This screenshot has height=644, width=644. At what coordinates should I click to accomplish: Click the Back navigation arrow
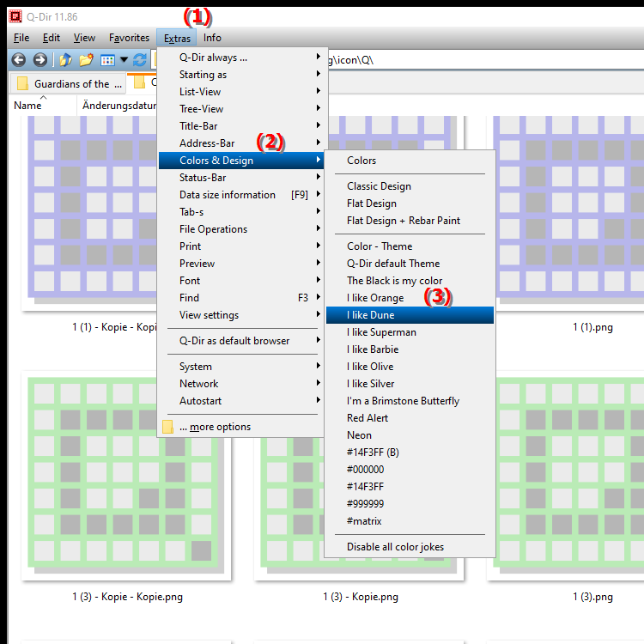(x=18, y=60)
